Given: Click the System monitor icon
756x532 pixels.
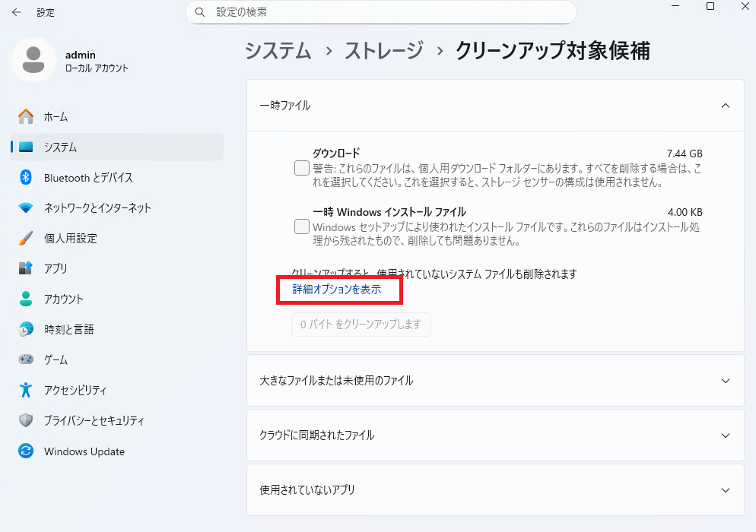Looking at the screenshot, I should 26,147.
